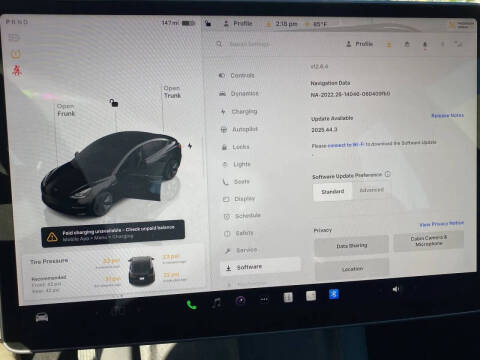Open Locks settings menu
The height and width of the screenshot is (360, 480).
[x=236, y=147]
